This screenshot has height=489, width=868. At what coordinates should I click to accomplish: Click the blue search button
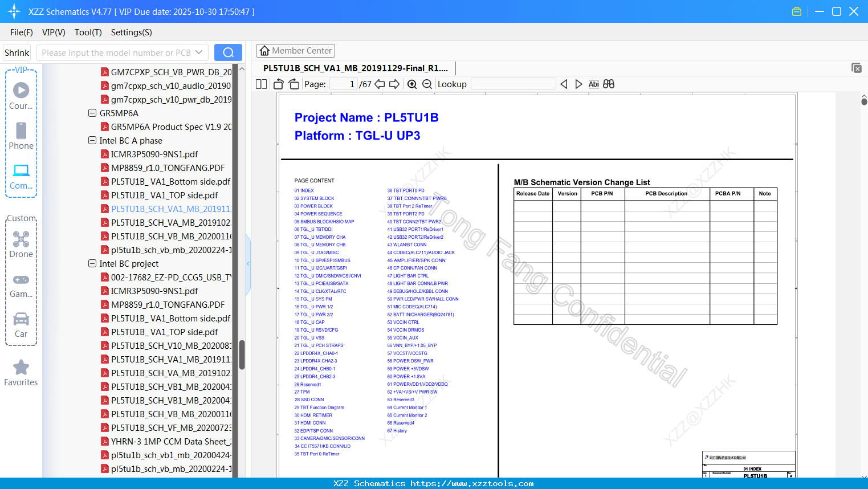(228, 52)
